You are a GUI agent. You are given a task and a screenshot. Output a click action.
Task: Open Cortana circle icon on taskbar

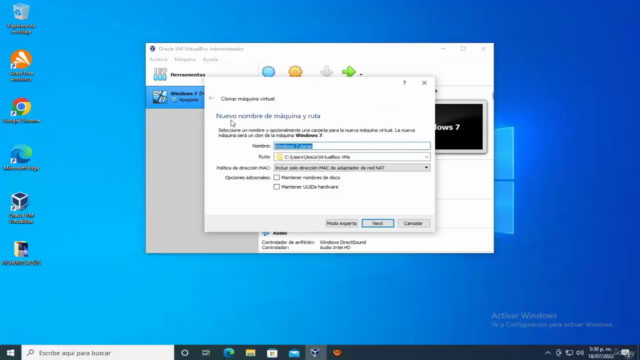point(184,353)
